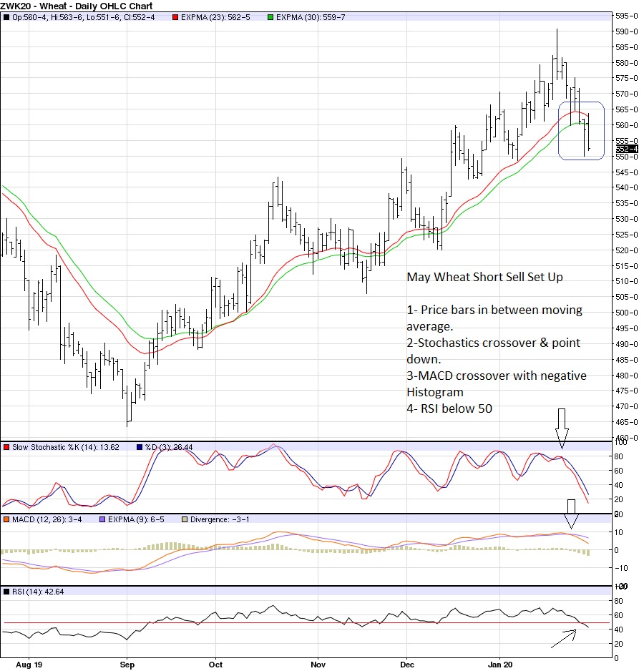This screenshot has width=644, height=671.
Task: Click the Sep date axis label
Action: click(x=127, y=665)
